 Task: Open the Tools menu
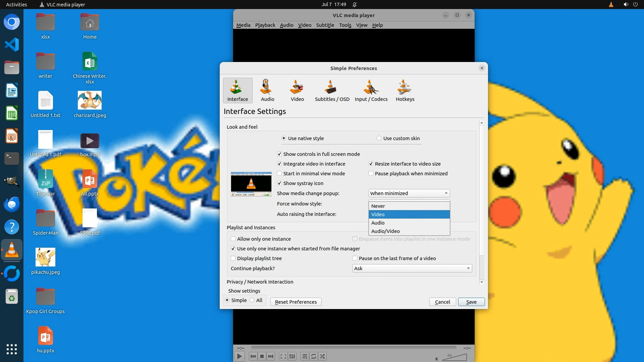345,25
